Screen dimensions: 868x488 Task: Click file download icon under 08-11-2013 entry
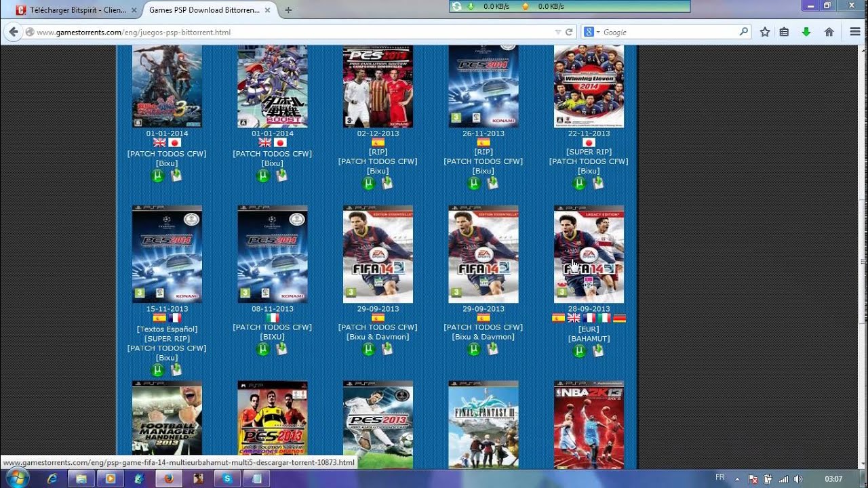[x=282, y=348]
